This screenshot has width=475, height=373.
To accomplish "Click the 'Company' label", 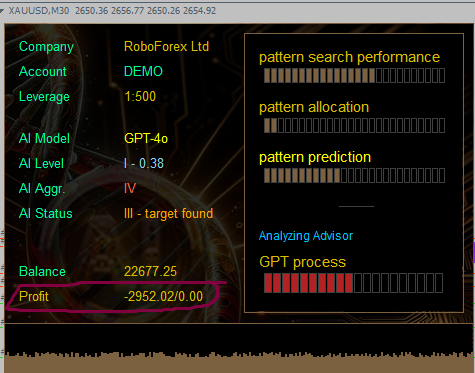I will pyautogui.click(x=46, y=47).
